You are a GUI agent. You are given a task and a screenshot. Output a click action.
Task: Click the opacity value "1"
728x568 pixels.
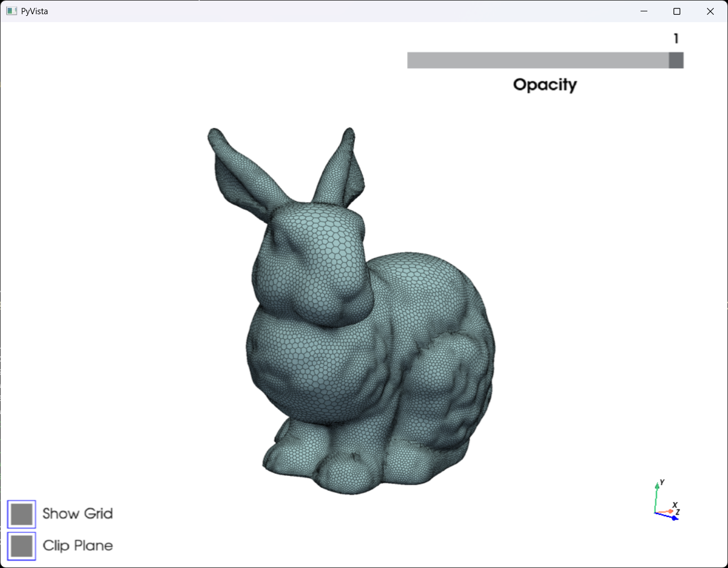(x=676, y=39)
